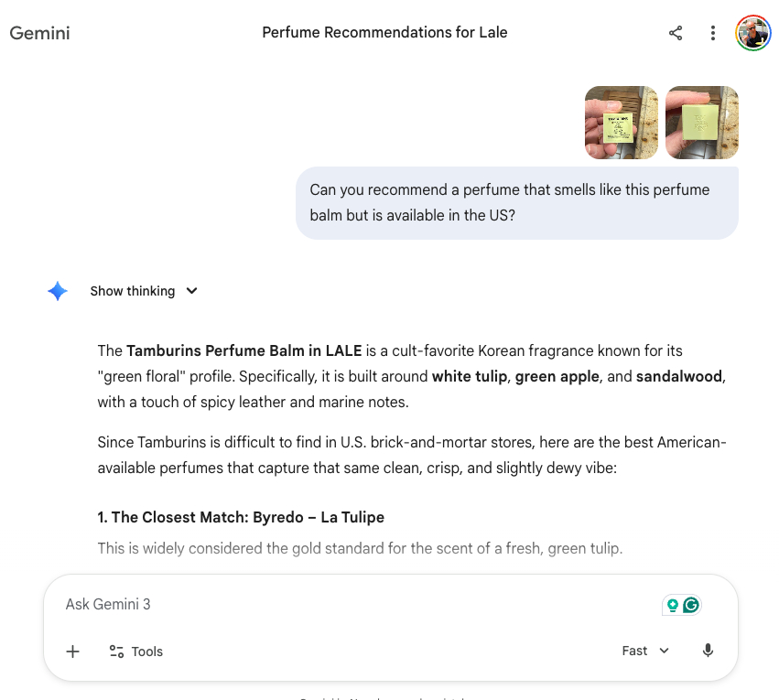Screen dimensions: 779x700
Task: Click the user message about perfume balm
Action: (x=517, y=202)
